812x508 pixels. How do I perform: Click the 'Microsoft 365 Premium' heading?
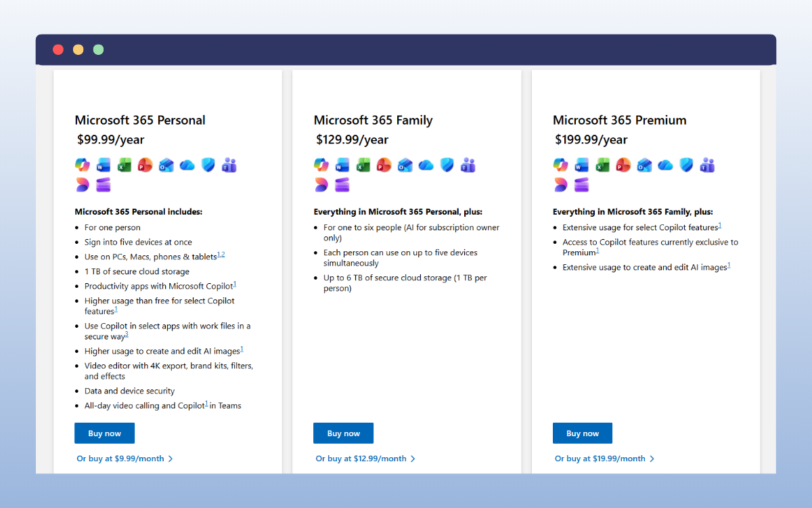tap(620, 120)
